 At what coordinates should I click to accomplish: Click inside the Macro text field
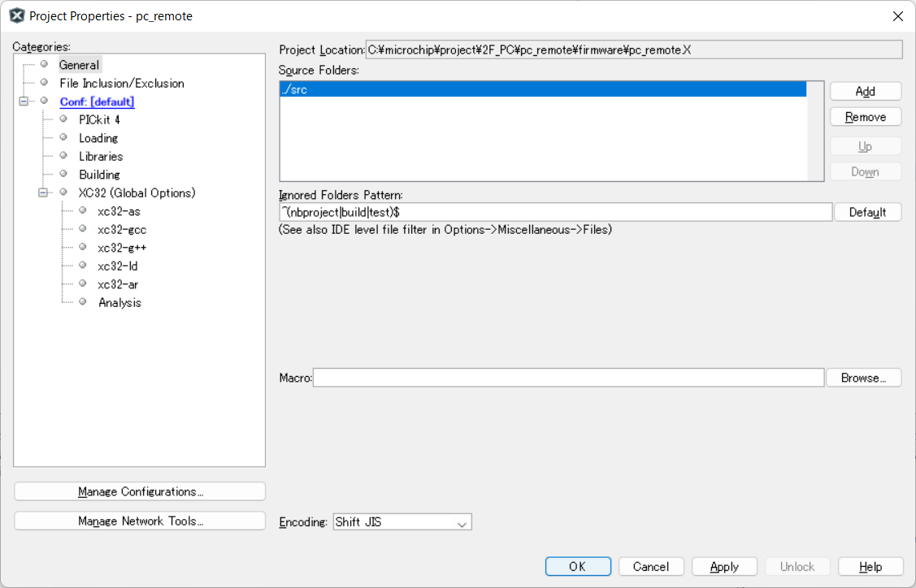(x=568, y=378)
